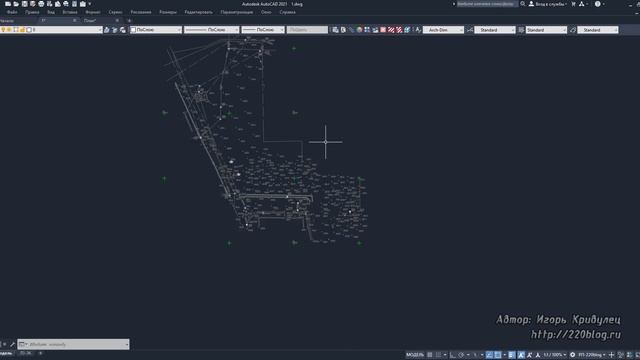Click the МОДЕЛЬ button in status bar
This screenshot has width=640, height=360.
pyautogui.click(x=415, y=355)
